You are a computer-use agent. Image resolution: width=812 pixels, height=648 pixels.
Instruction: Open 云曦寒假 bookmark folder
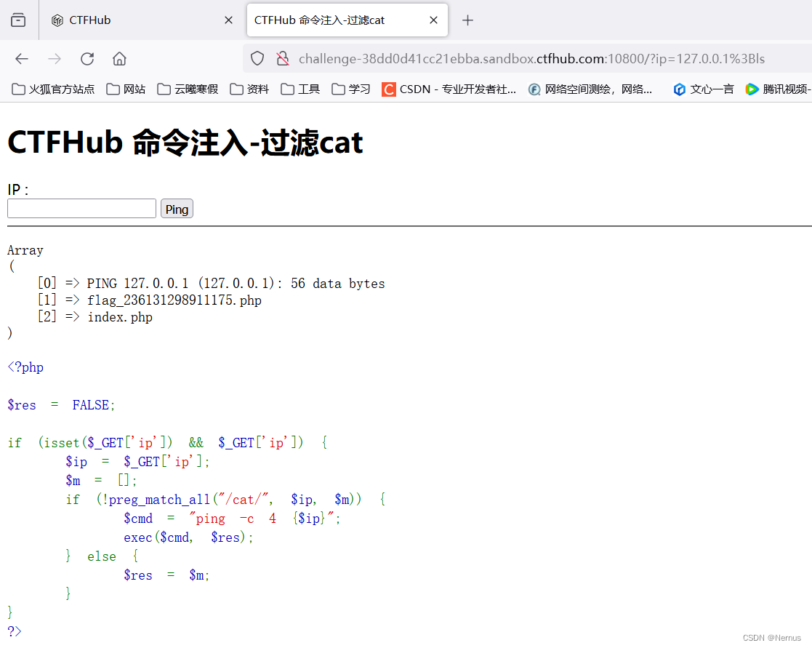coord(188,89)
